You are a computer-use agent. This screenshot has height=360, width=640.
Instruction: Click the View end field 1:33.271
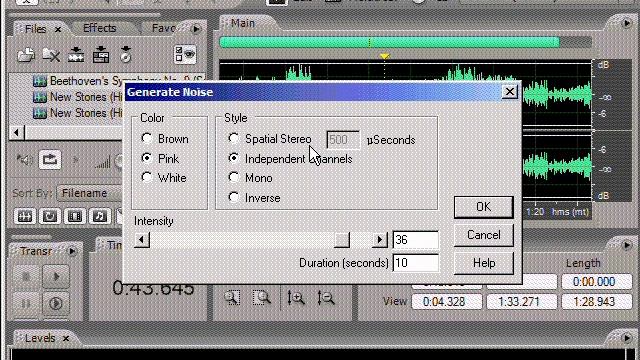point(522,302)
